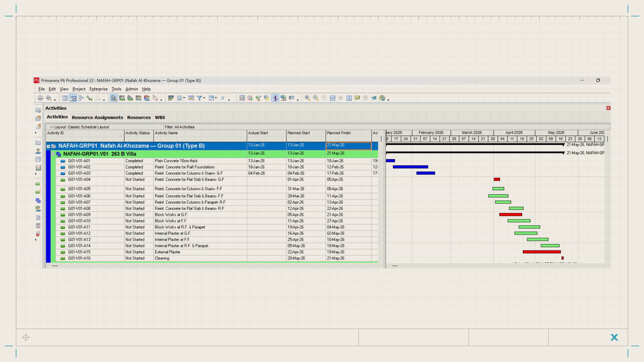Screen dimensions: 644x362
Task: Switch to the Resources tab
Action: (x=139, y=117)
